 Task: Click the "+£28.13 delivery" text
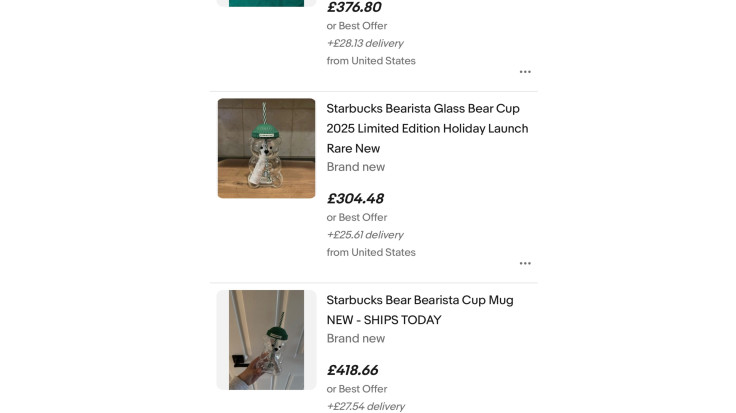[x=365, y=43]
